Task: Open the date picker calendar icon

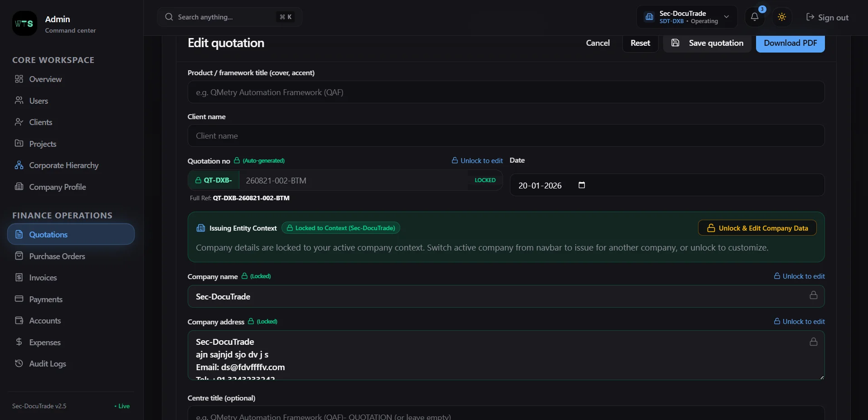Action: (582, 185)
